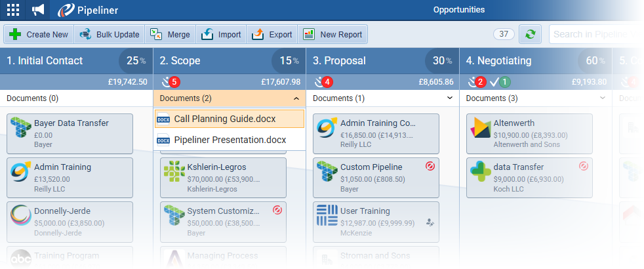The height and width of the screenshot is (269, 644).
Task: Click the Altenwerth and Sons logo
Action: (481, 128)
